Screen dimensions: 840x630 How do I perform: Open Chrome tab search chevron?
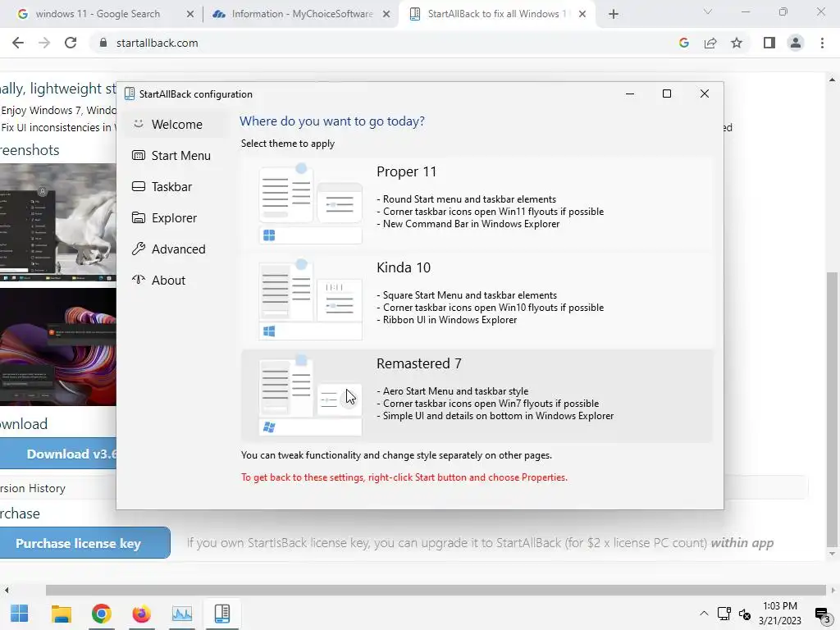pos(708,11)
